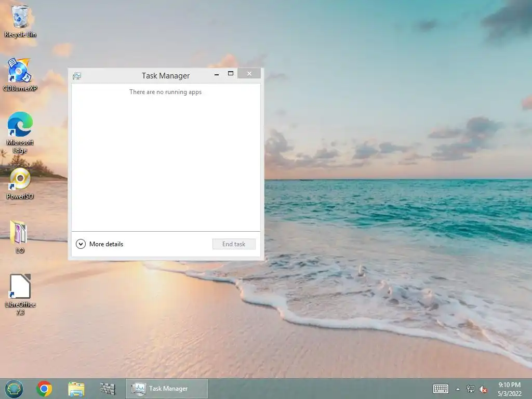
Task: Maximize the Task Manager window
Action: tap(230, 74)
